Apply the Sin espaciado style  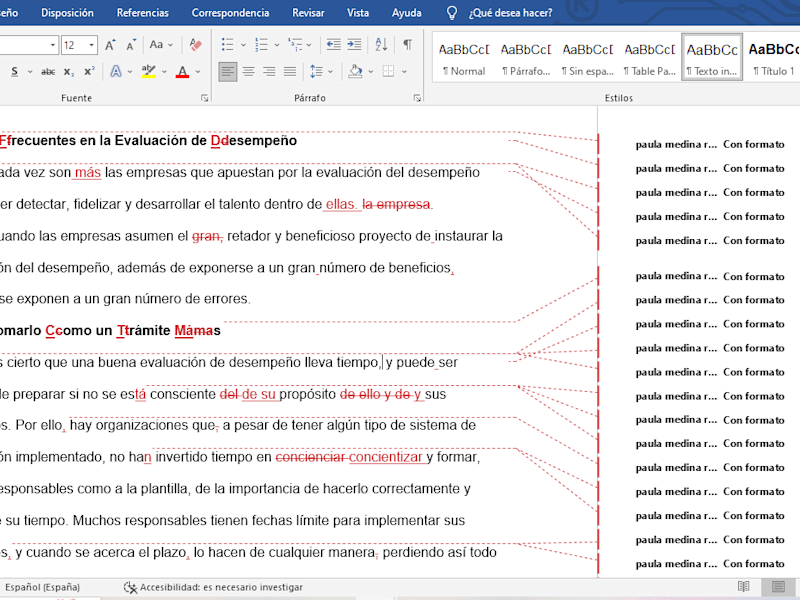(588, 59)
